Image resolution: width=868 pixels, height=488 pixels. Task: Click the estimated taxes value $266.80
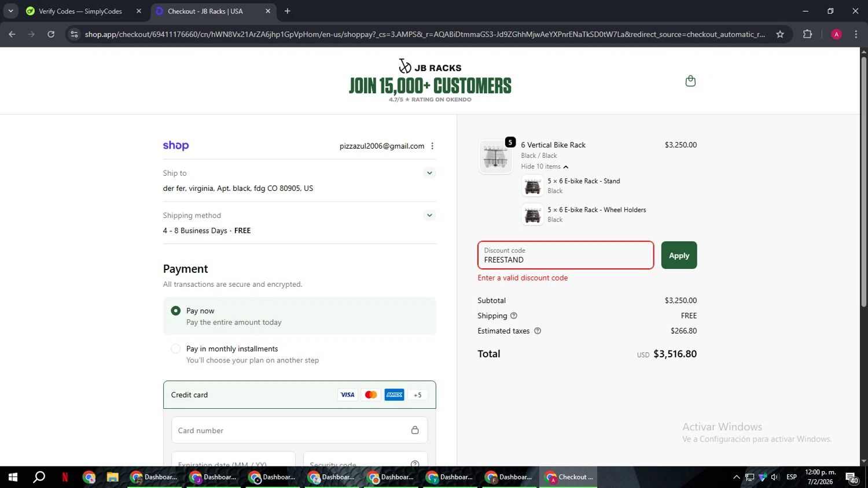[x=683, y=331]
